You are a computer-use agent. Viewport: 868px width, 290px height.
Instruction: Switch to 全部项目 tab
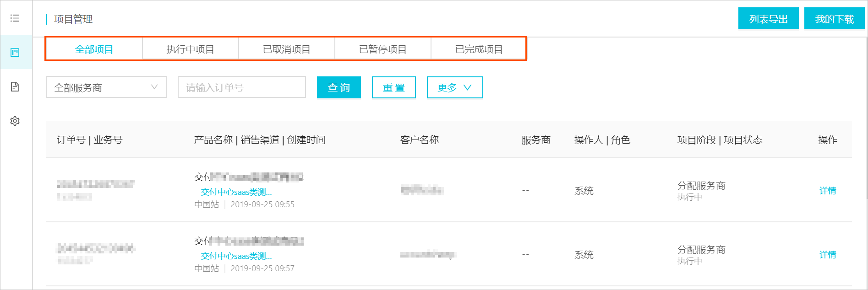(94, 49)
